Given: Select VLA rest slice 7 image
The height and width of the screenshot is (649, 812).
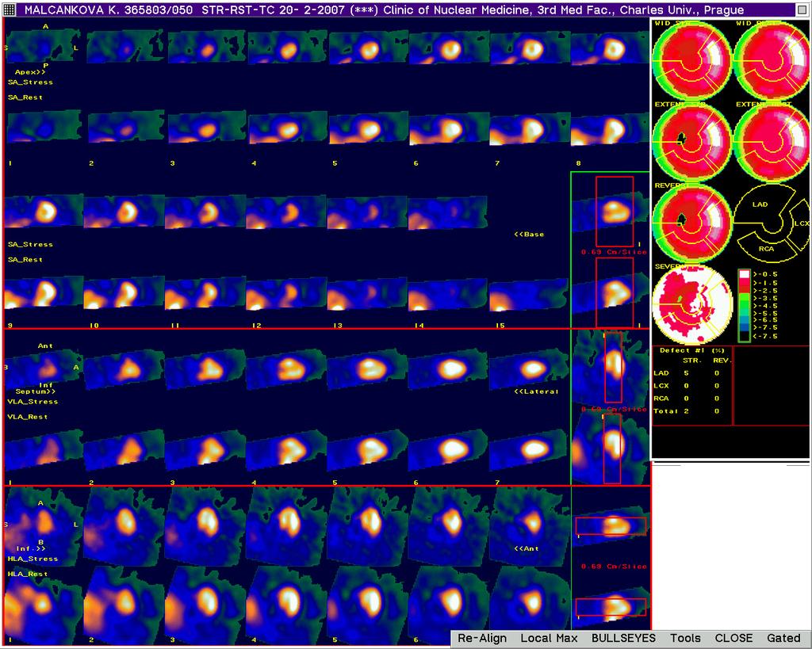Looking at the screenshot, I should 529,449.
